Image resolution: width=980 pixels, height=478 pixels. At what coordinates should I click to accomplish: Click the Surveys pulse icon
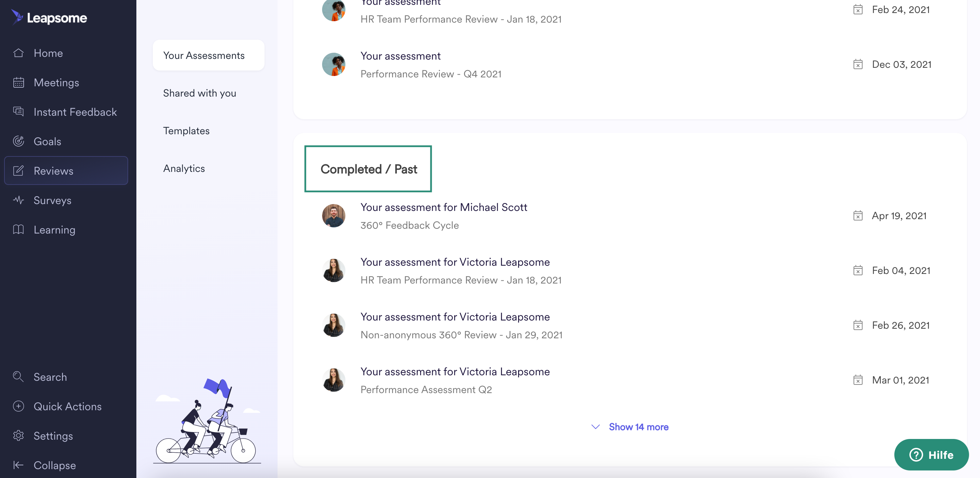point(18,200)
